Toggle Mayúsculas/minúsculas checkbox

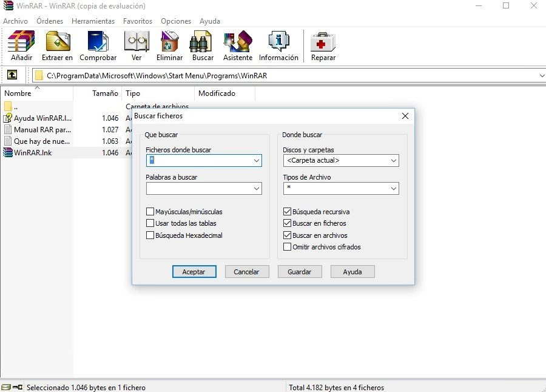(x=150, y=212)
